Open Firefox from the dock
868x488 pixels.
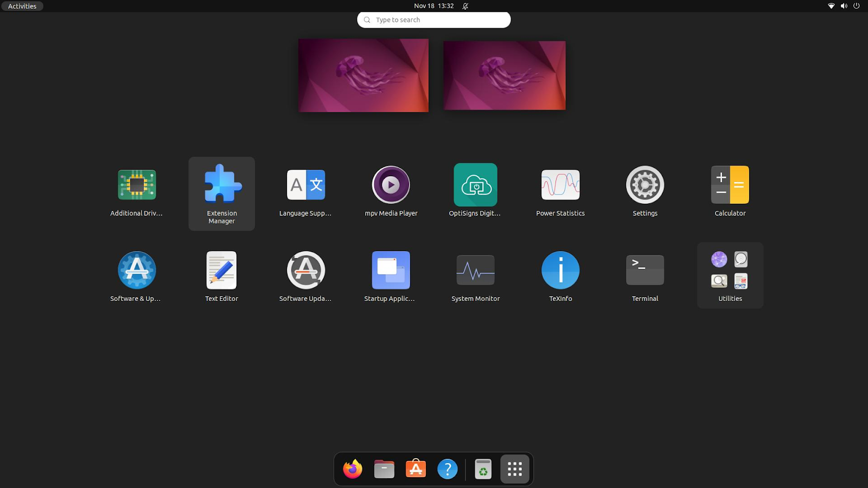[353, 469]
